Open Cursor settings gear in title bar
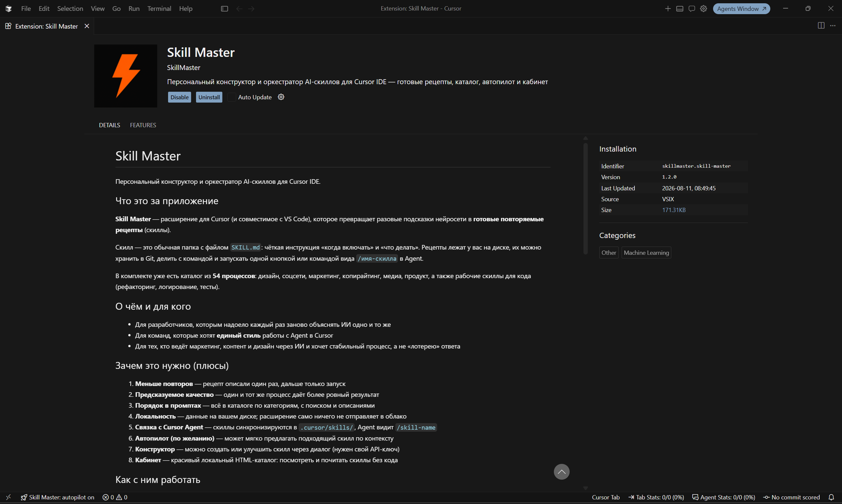This screenshot has width=842, height=504. 704,9
